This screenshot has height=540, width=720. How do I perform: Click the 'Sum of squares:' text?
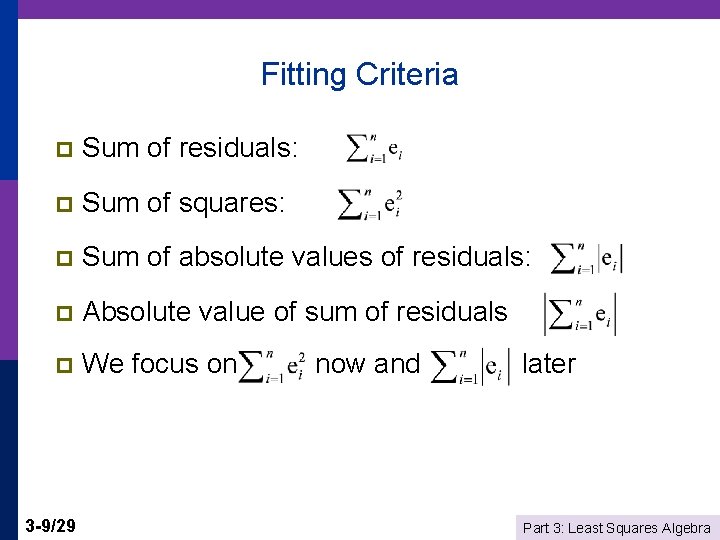184,203
